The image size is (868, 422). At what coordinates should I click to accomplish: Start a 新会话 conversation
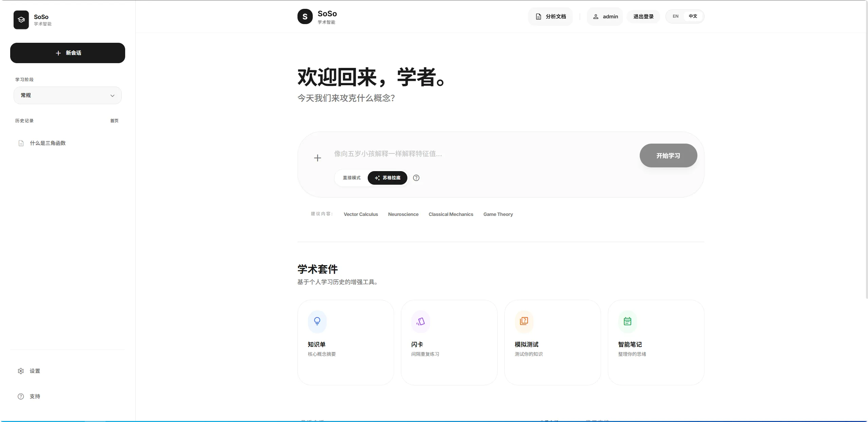coord(67,53)
